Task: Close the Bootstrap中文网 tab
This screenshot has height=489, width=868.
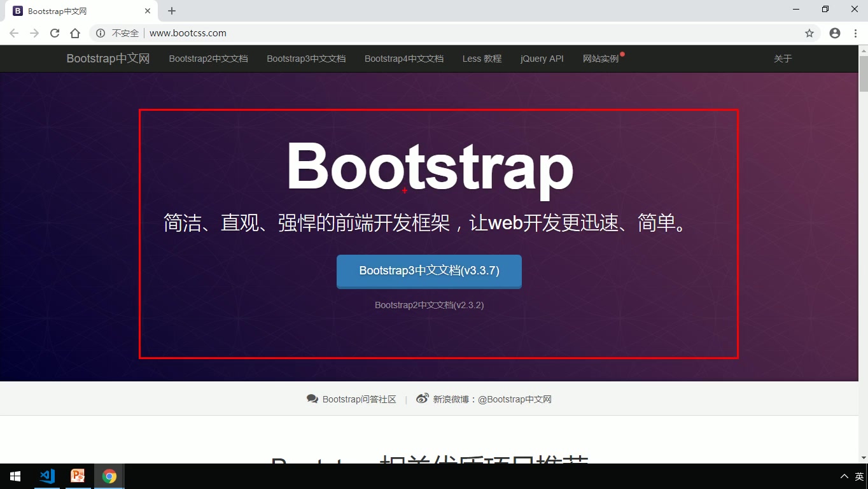Action: click(x=148, y=11)
